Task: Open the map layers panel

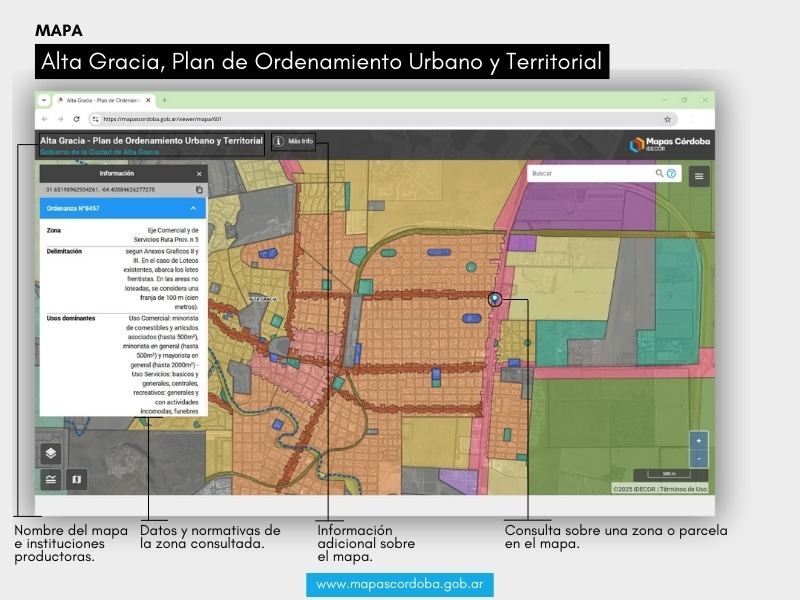Action: point(51,454)
